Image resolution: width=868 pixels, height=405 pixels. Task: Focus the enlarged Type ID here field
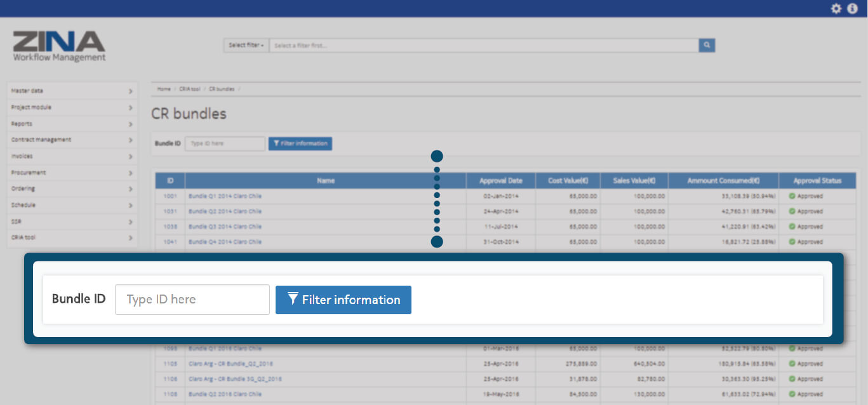[x=192, y=300]
